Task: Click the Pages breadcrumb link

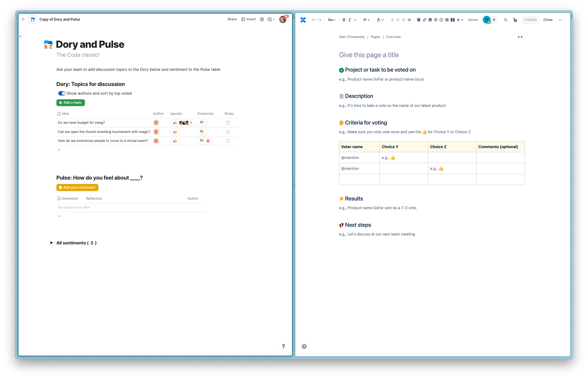Action: click(375, 37)
